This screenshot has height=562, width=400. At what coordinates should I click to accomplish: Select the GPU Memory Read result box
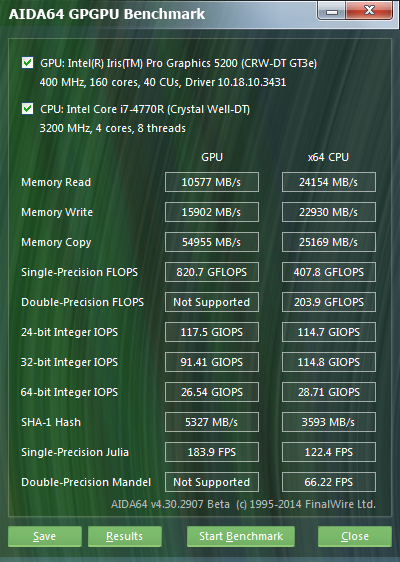(x=212, y=182)
